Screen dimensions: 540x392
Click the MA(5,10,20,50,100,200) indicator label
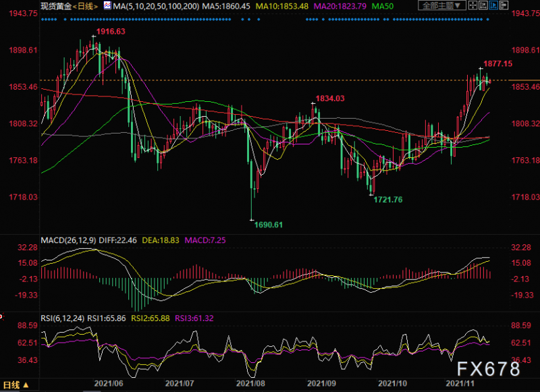pyautogui.click(x=156, y=6)
